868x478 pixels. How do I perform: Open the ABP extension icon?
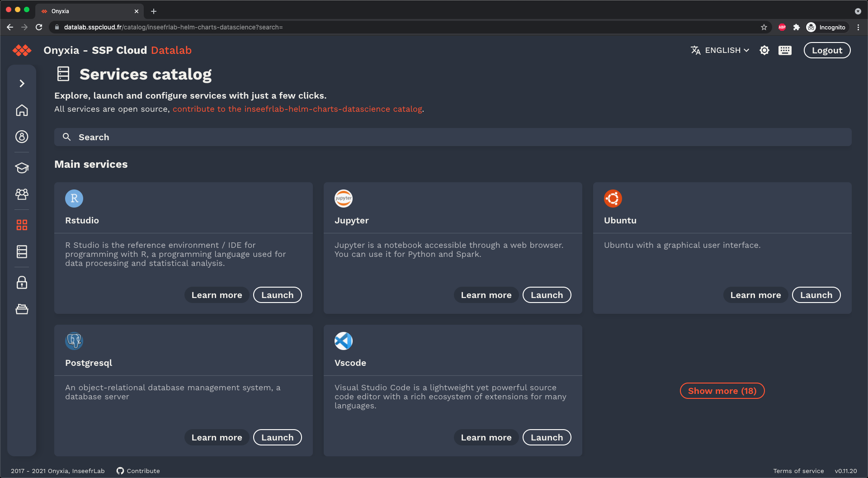[782, 27]
